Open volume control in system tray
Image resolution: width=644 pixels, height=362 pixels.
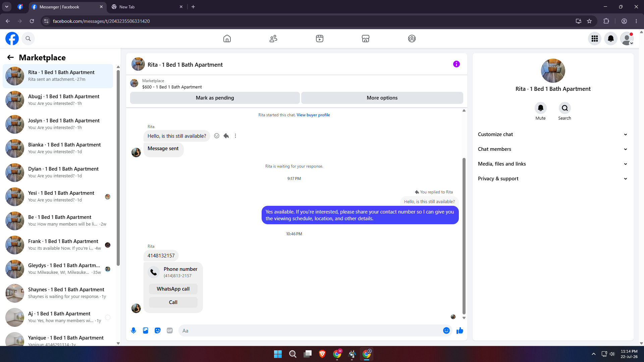(x=612, y=354)
